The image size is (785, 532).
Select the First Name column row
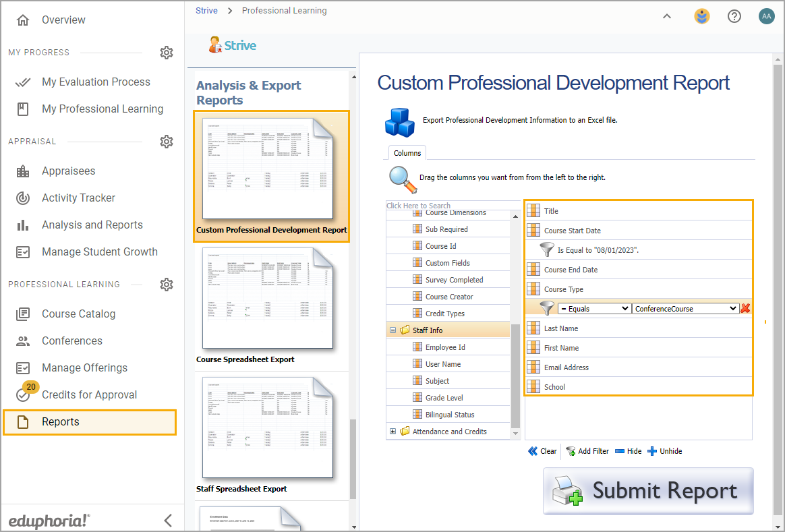[x=639, y=348]
